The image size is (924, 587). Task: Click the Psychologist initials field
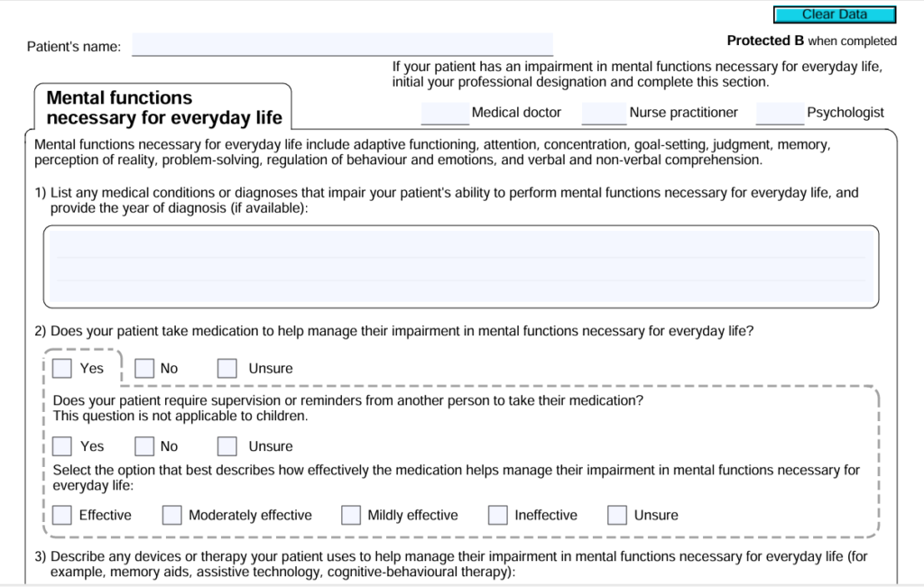[780, 112]
